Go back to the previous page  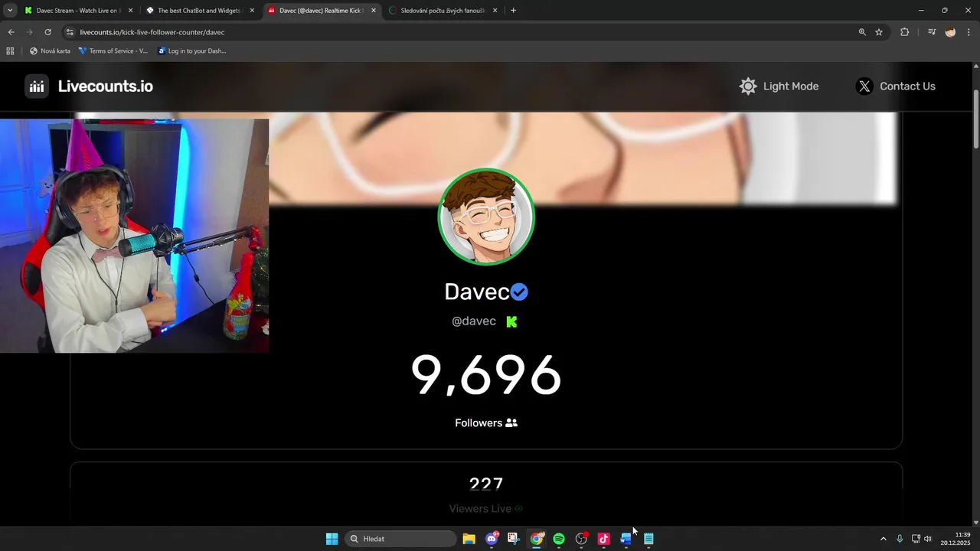[x=11, y=32]
